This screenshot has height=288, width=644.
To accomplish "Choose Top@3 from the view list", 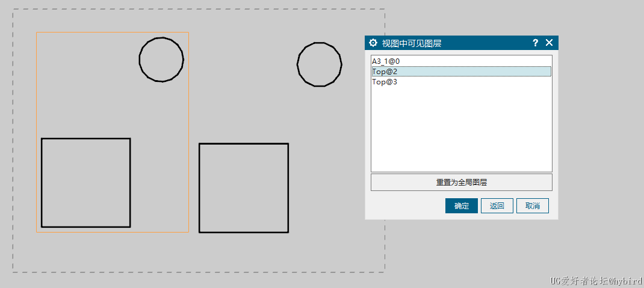I will point(385,82).
